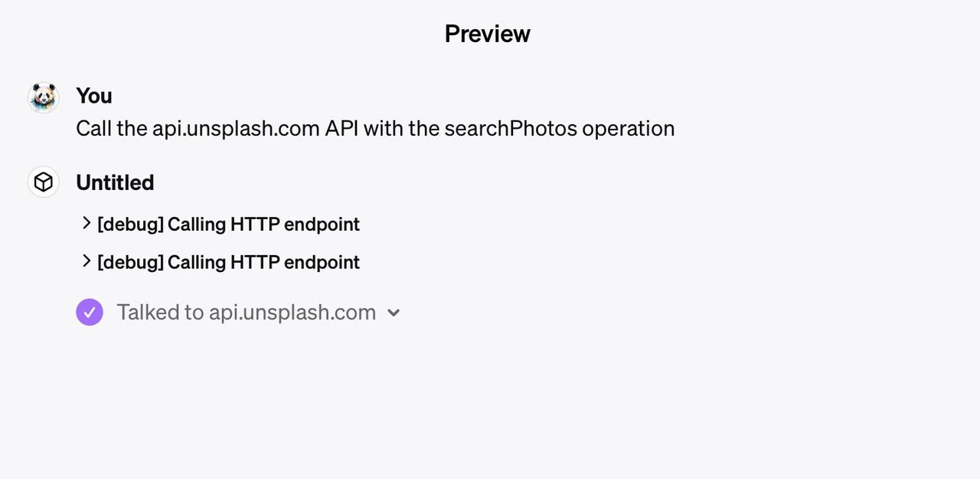Viewport: 980px width, 479px height.
Task: Click the word 'searchPhotos' in the message
Action: pos(511,128)
